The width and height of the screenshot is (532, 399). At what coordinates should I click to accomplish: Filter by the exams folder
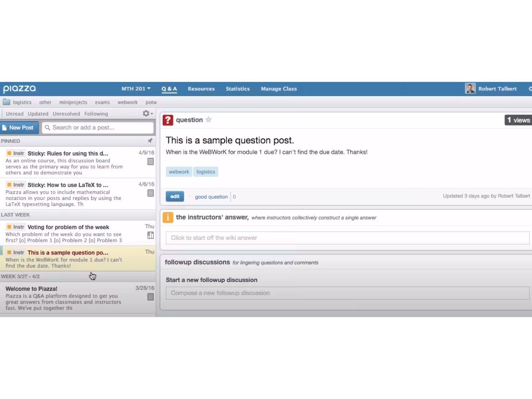click(x=102, y=102)
